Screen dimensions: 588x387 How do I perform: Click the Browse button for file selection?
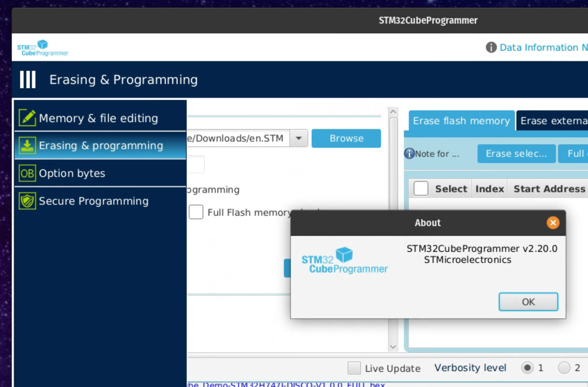tap(346, 138)
